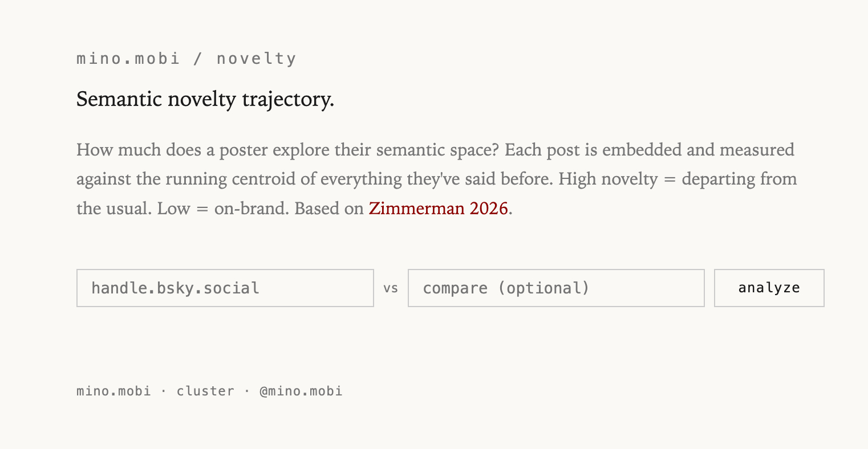Click the dot separator before cluster in the footer

point(164,391)
